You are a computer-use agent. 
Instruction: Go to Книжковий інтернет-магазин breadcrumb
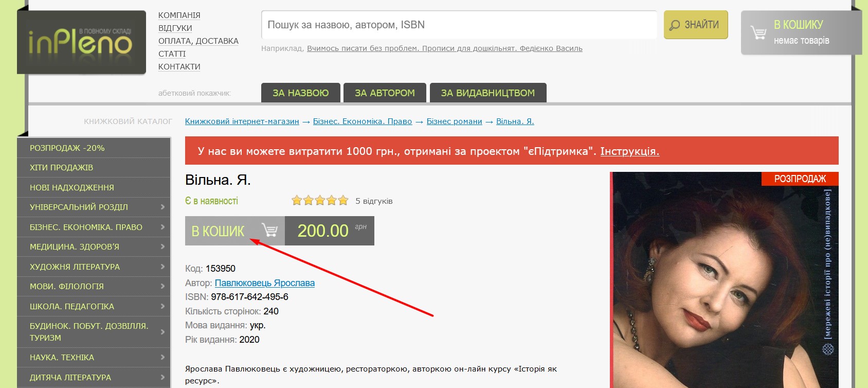242,121
